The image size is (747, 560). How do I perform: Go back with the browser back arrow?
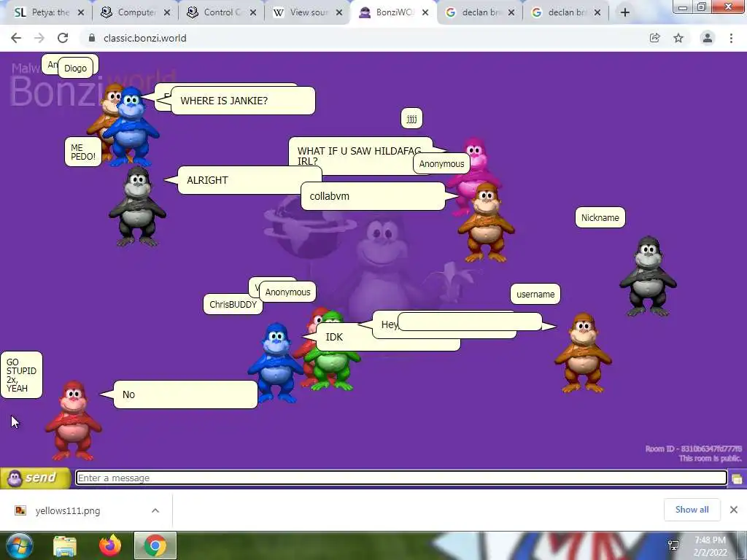point(16,38)
